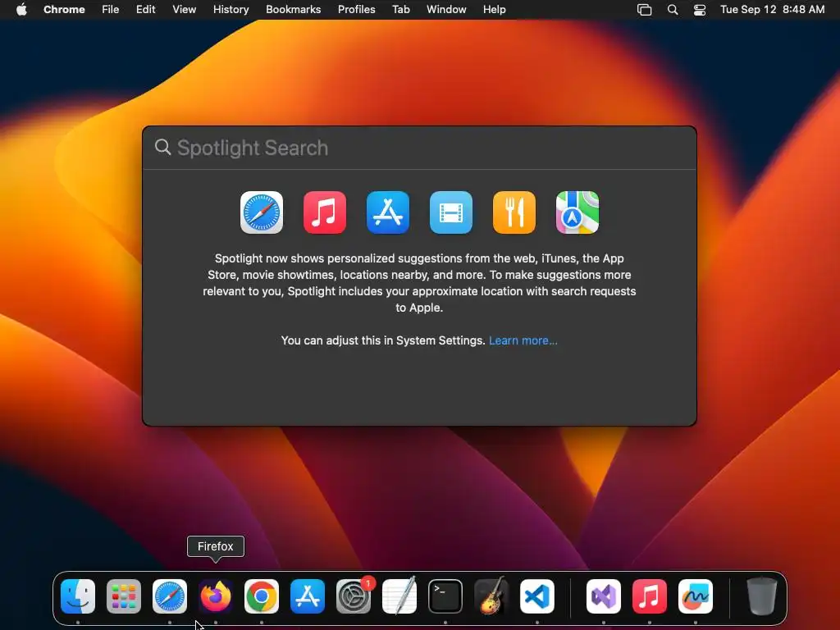
Task: Open Control Center from menu bar
Action: coord(700,10)
